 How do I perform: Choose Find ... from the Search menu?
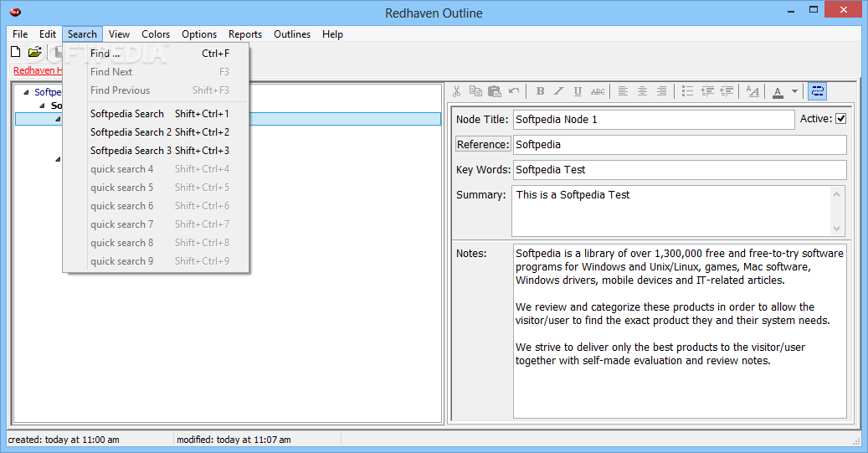click(157, 54)
